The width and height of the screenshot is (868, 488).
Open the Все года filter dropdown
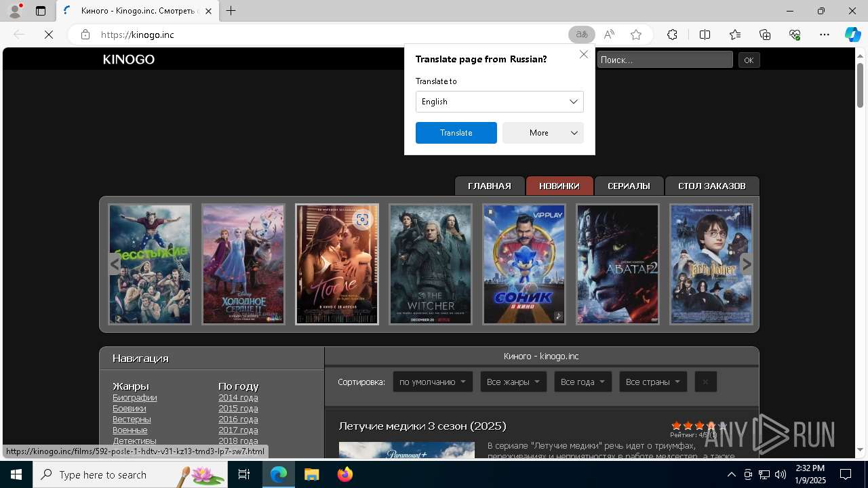583,382
